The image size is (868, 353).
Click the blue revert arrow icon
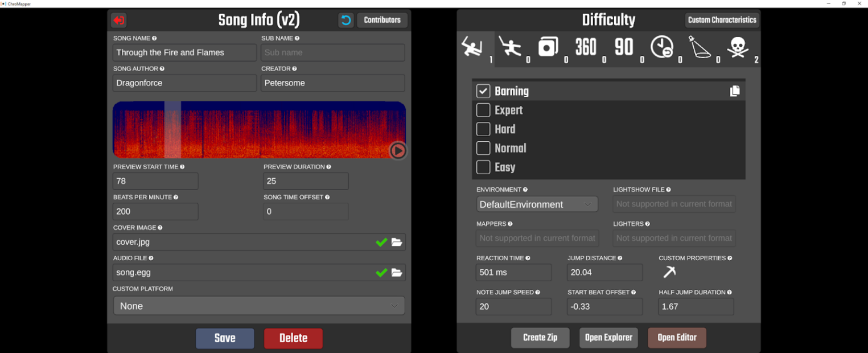point(345,20)
